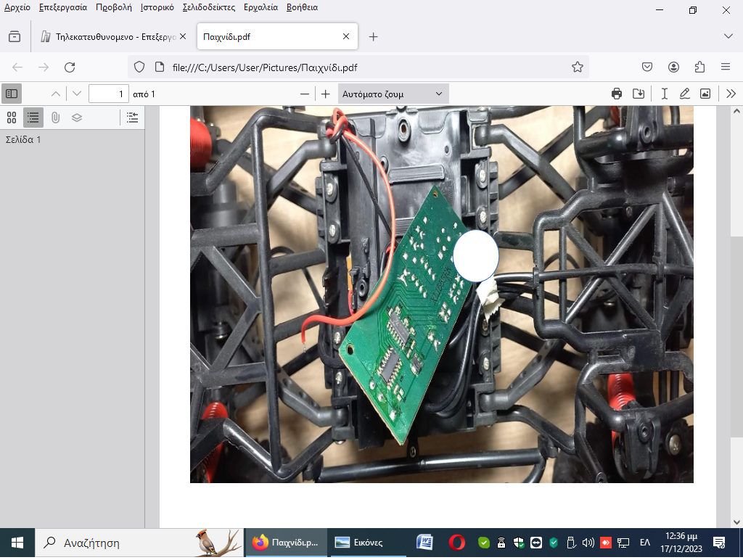The image size is (743, 560).
Task: Open more PDF viewer tools
Action: (x=731, y=94)
